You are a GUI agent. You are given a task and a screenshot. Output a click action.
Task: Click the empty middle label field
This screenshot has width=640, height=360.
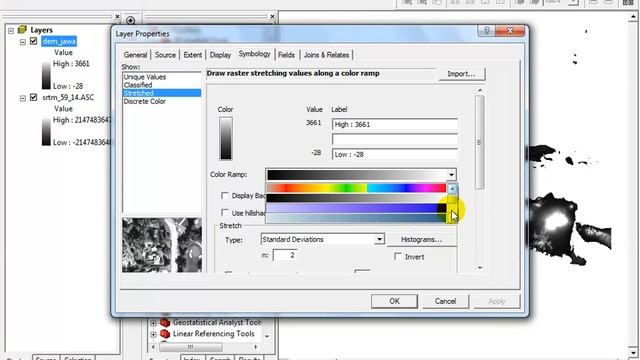pyautogui.click(x=395, y=140)
